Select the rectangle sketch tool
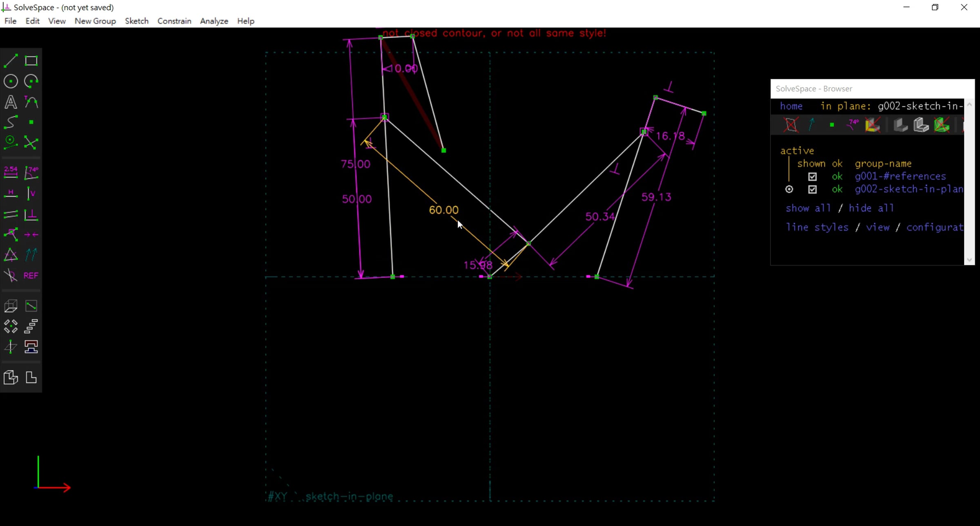This screenshot has height=526, width=980. pos(31,61)
